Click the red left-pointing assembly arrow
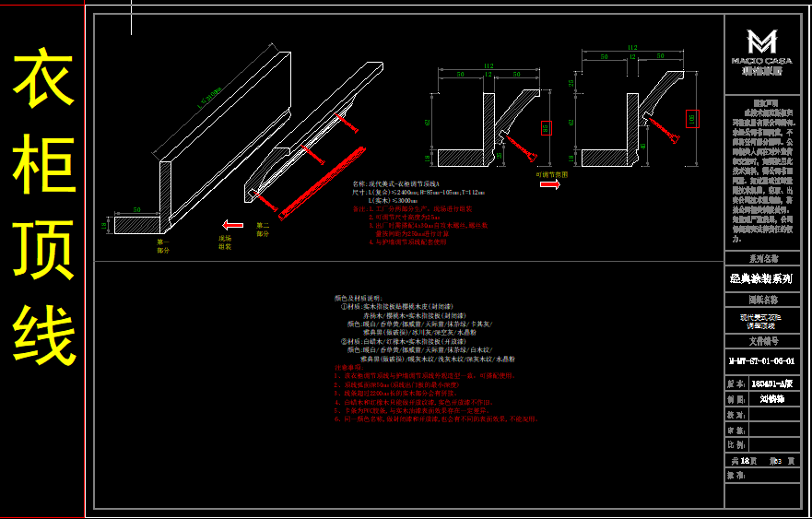Image resolution: width=812 pixels, height=519 pixels. tap(233, 224)
